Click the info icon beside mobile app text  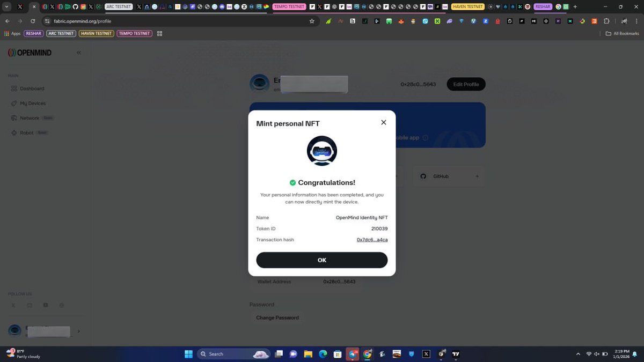(x=425, y=138)
